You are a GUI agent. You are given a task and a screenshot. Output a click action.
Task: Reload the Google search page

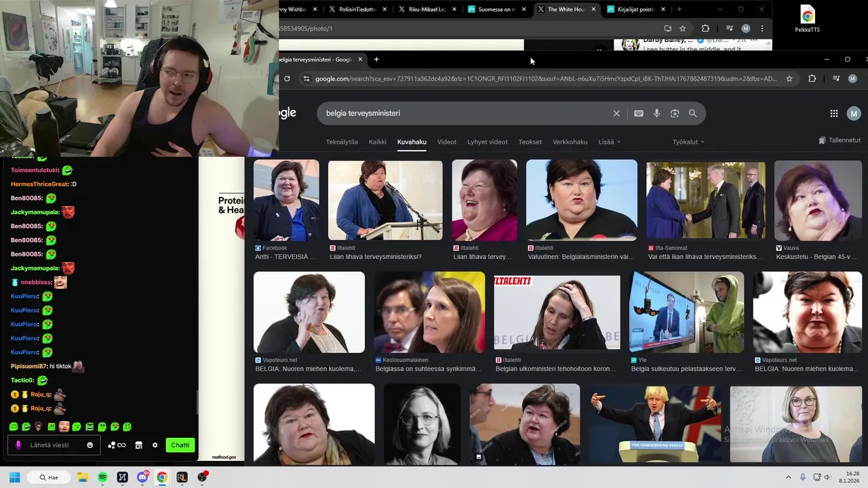click(x=287, y=79)
